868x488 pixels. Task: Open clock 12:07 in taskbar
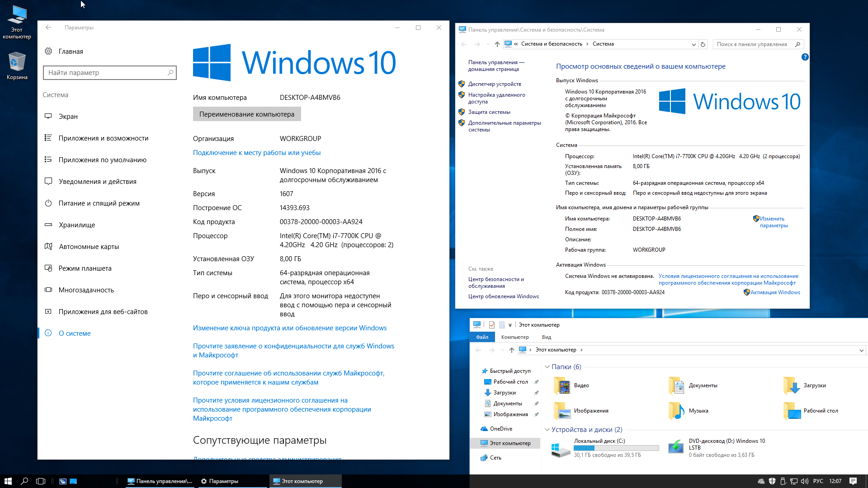(x=835, y=481)
